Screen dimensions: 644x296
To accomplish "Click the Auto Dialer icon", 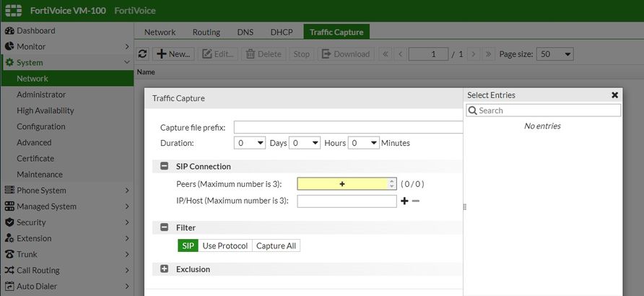I will (9, 286).
